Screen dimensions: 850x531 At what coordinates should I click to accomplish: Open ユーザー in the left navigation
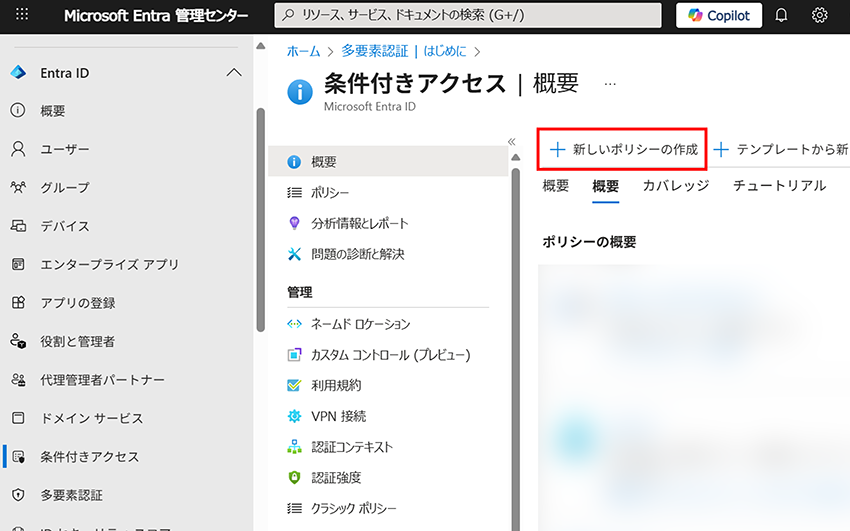tap(65, 149)
